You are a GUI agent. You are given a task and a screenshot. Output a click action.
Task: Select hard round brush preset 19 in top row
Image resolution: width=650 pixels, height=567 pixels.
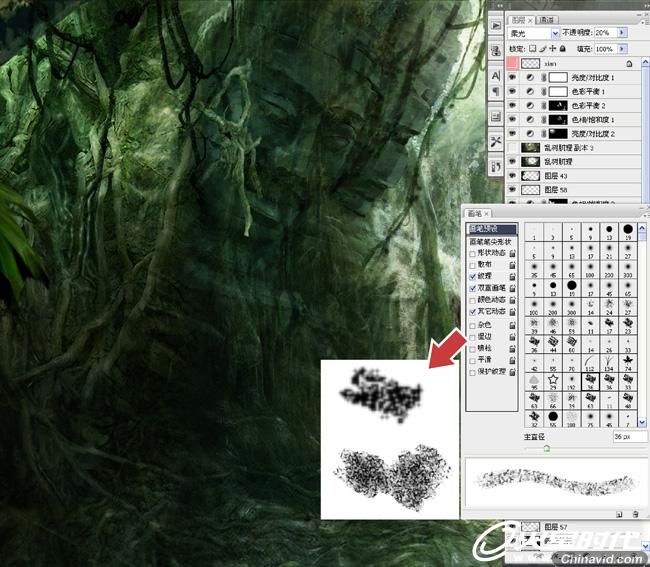coord(628,231)
